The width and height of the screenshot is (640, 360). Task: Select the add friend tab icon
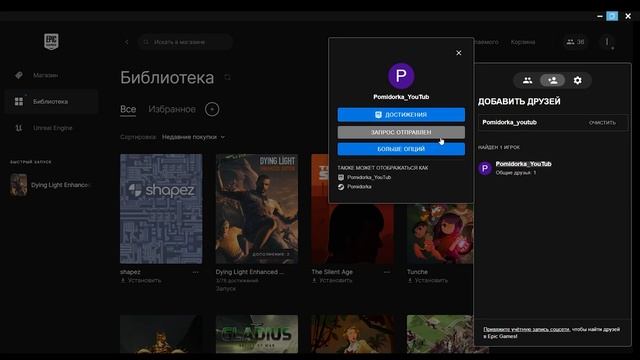(x=553, y=80)
